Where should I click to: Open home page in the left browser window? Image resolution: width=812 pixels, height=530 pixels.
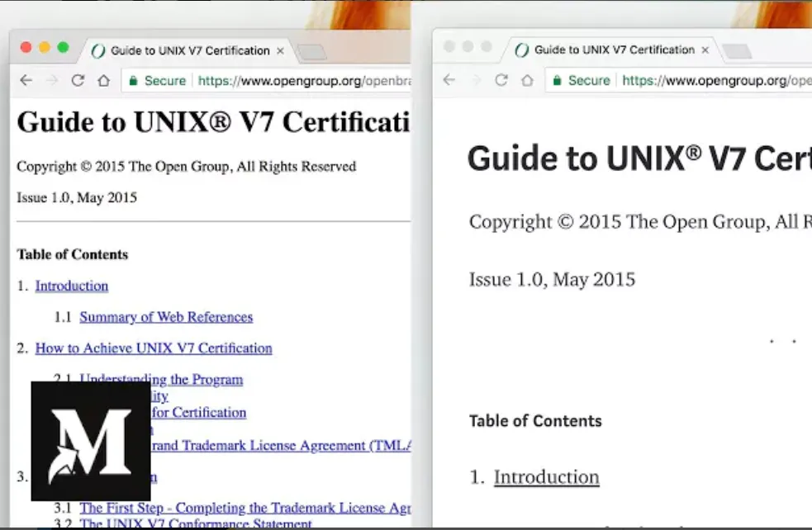(104, 80)
